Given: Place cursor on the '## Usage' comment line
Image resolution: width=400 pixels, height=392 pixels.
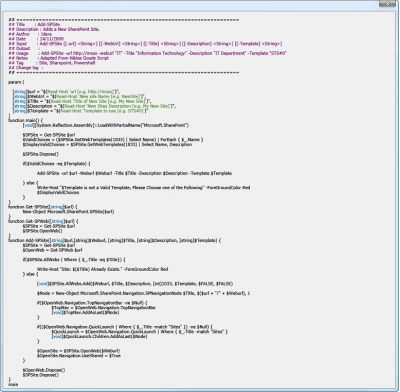Looking at the screenshot, I should (148, 53).
